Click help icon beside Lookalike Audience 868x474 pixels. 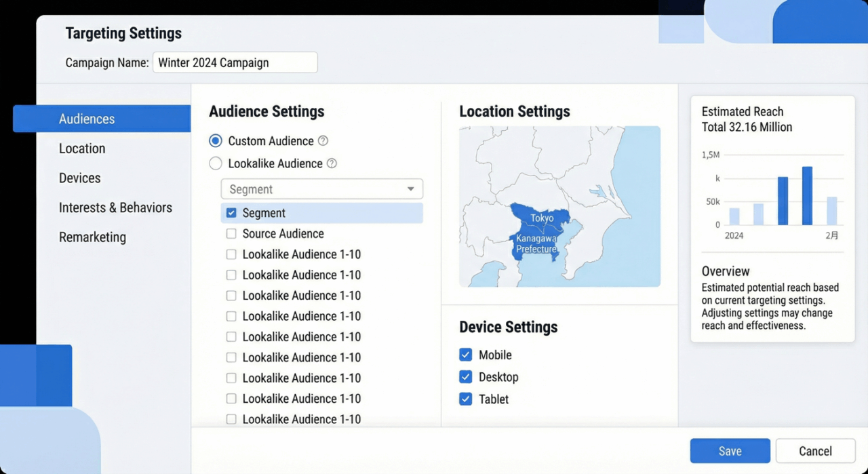click(332, 163)
